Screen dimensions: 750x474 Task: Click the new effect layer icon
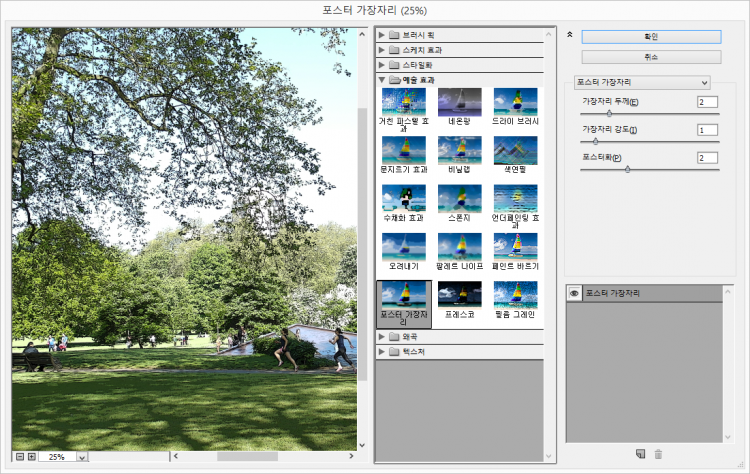640,454
